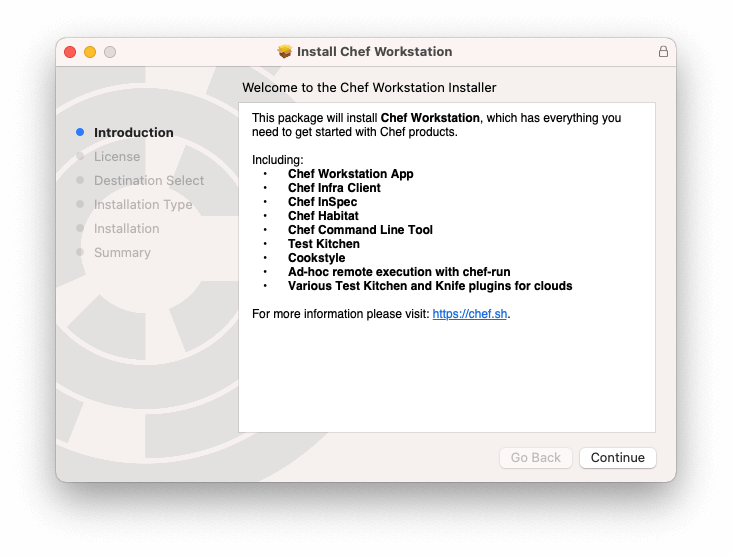The width and height of the screenshot is (732, 556).
Task: Click the gray bullet beside License
Action: point(80,156)
